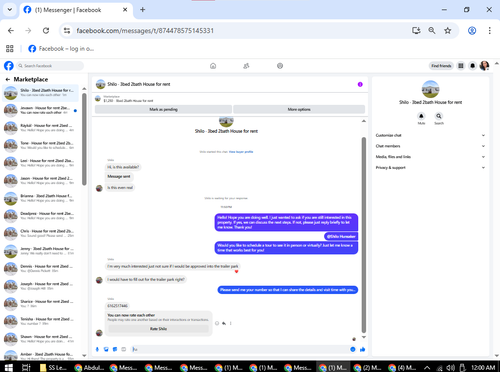
Task: Open the Chrome profile icon
Action: coord(472,31)
